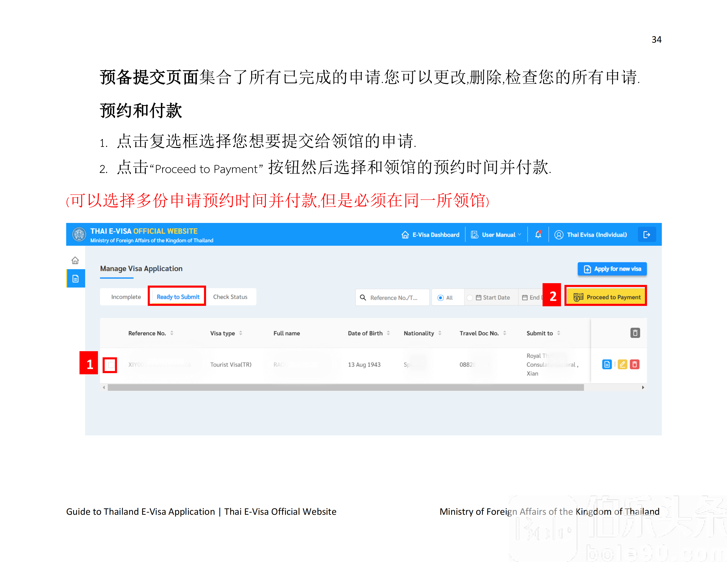Click the logout icon in the header
The image size is (728, 563).
(x=647, y=234)
